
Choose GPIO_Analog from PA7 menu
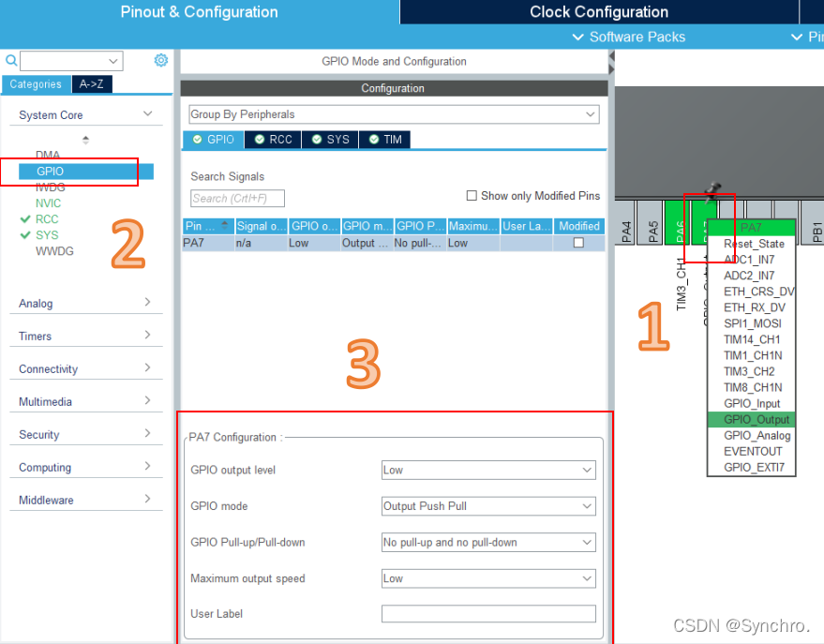[x=752, y=436]
